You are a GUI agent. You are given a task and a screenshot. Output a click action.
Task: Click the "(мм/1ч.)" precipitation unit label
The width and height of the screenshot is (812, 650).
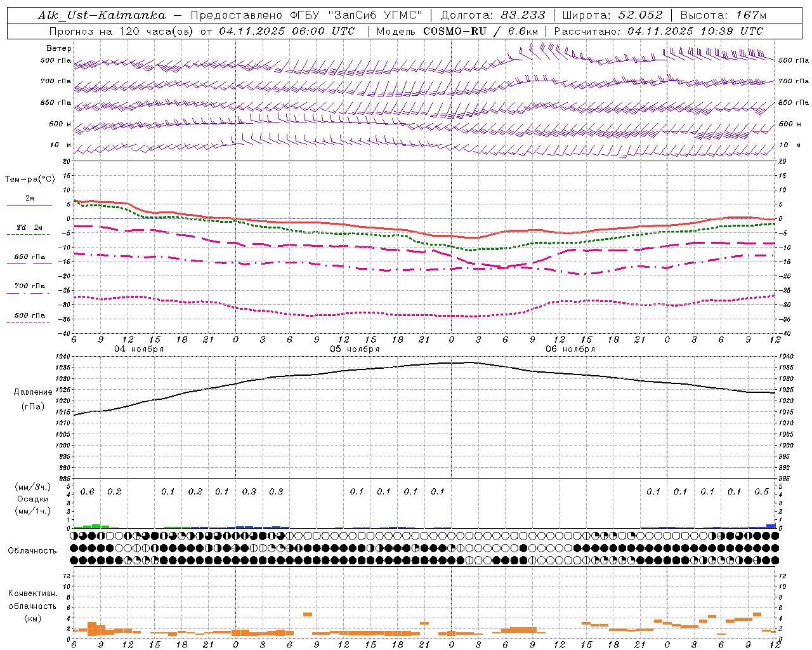click(33, 511)
